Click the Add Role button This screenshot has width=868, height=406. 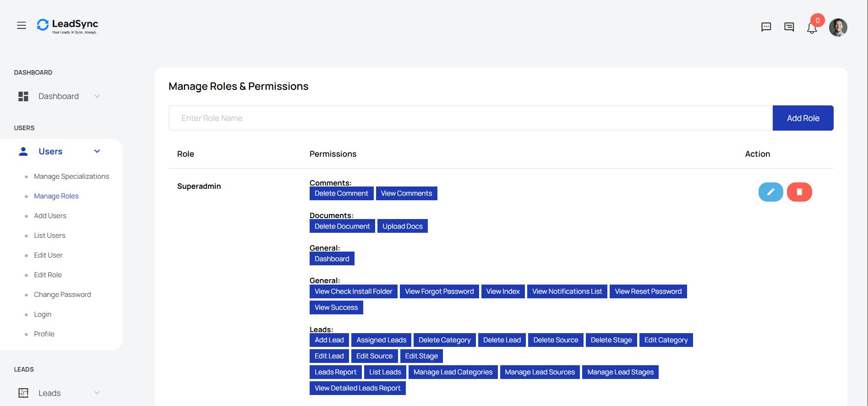[803, 118]
